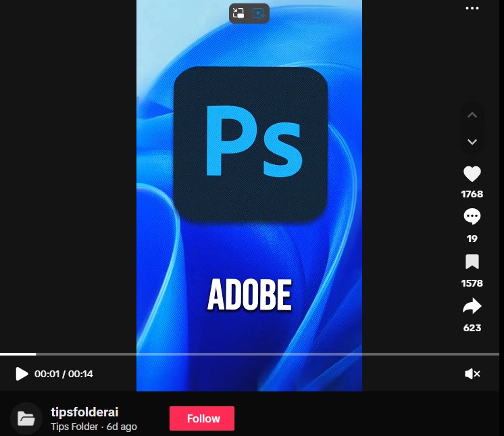Viewport: 504px width, 436px height.
Task: Save the video using the bookmark icon
Action: (472, 262)
